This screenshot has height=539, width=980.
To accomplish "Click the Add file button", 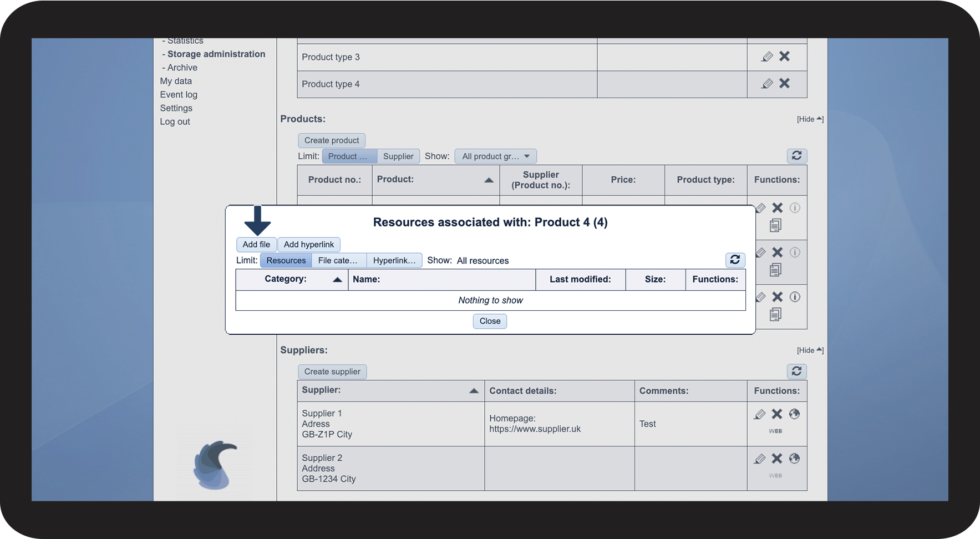I will pyautogui.click(x=256, y=245).
